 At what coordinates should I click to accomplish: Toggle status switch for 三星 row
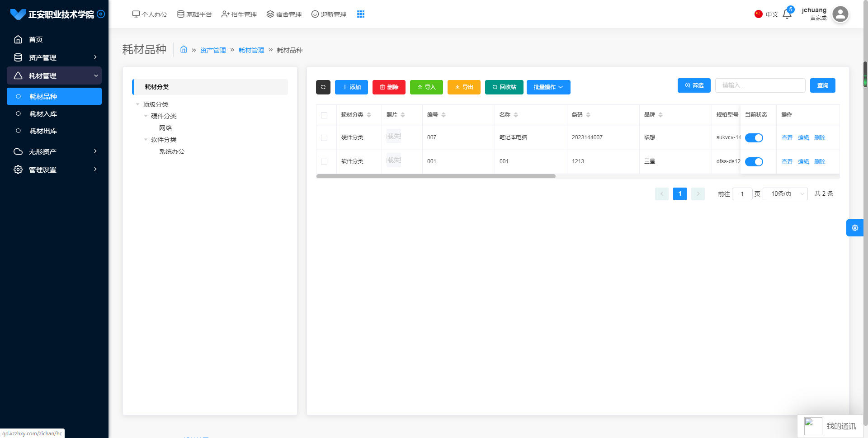[x=754, y=162]
